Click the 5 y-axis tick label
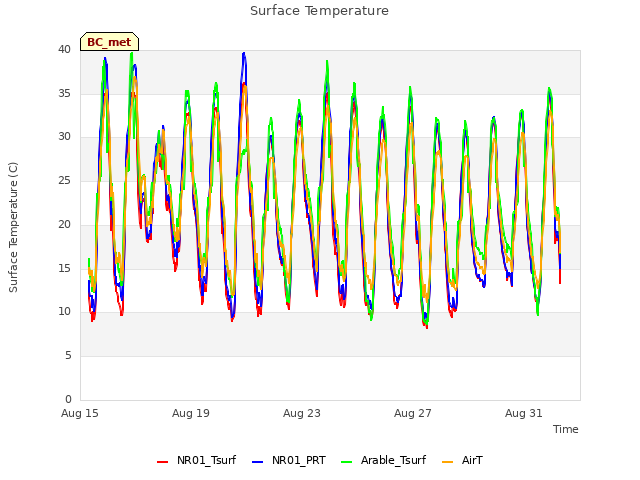Image resolution: width=640 pixels, height=480 pixels. tap(68, 356)
